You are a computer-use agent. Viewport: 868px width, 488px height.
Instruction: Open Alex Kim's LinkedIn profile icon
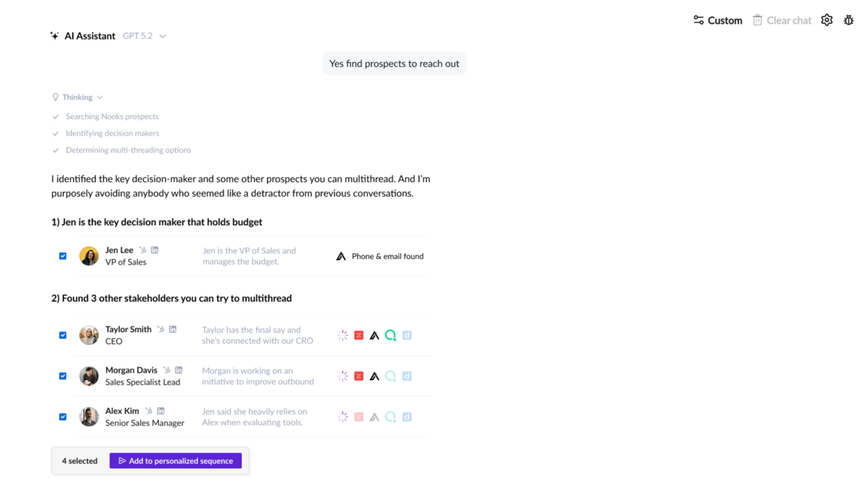coord(160,411)
